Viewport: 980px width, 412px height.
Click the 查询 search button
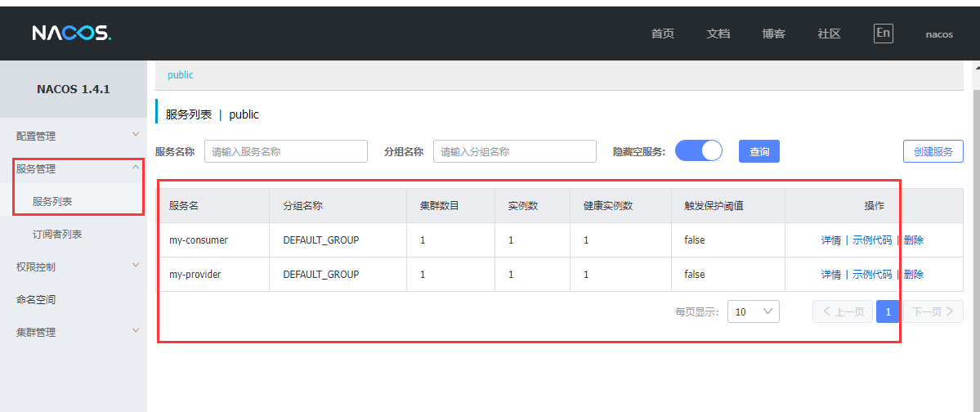(759, 151)
